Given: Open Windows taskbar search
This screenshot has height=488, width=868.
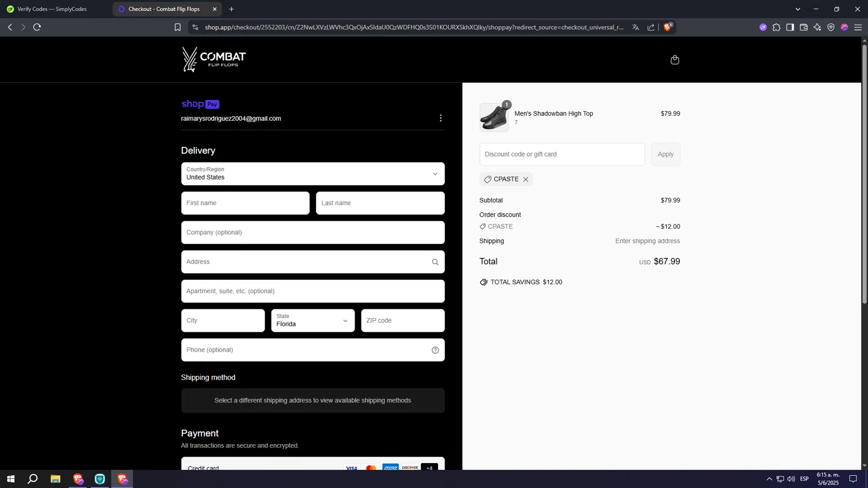Looking at the screenshot, I should tap(33, 479).
